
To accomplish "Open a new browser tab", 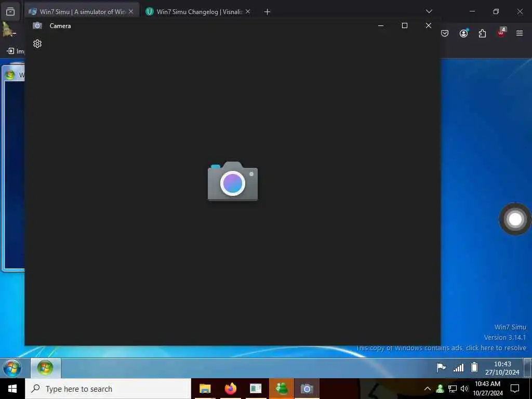I will pyautogui.click(x=267, y=12).
